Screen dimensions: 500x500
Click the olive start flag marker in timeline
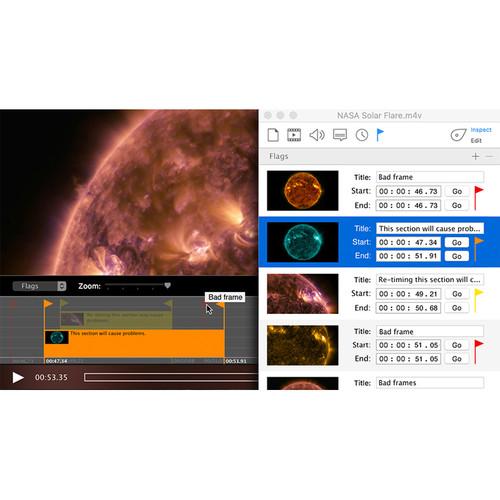(x=64, y=303)
